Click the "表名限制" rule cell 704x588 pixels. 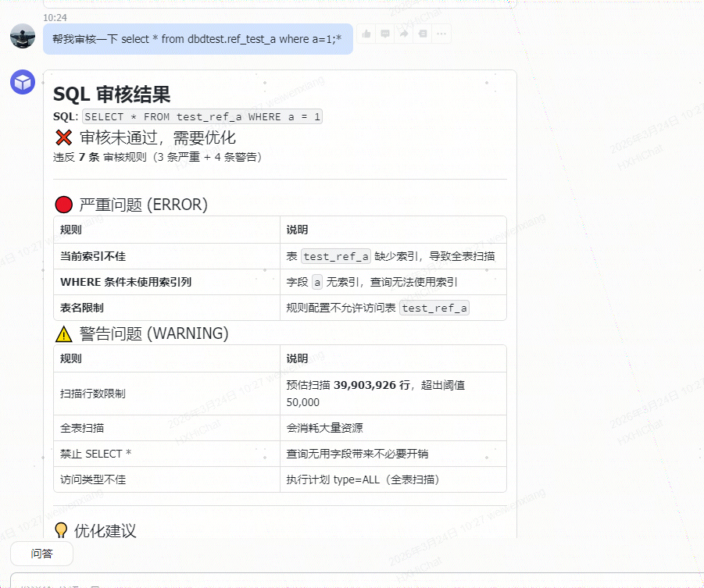pos(166,308)
